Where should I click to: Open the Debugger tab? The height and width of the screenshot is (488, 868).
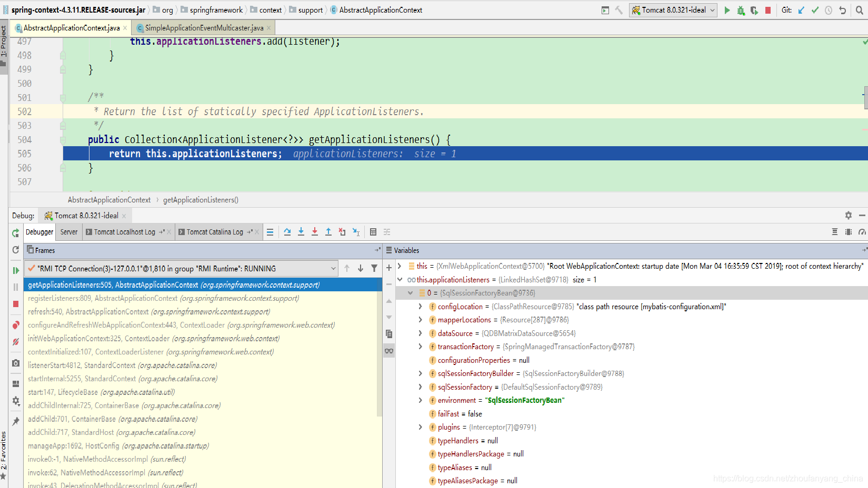coord(39,232)
